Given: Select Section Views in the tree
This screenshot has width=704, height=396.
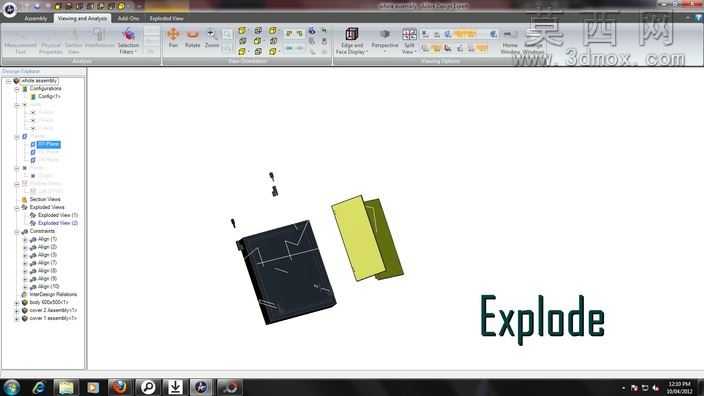Looking at the screenshot, I should (x=45, y=199).
